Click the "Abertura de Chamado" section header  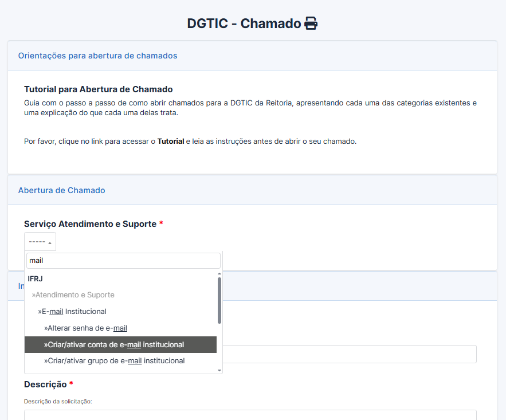pyautogui.click(x=61, y=190)
